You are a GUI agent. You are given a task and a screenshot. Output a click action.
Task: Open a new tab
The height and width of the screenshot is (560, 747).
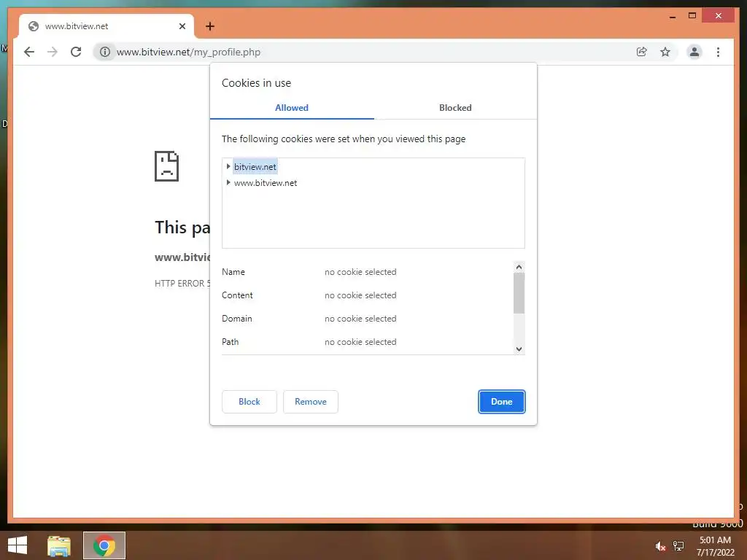[x=210, y=26]
